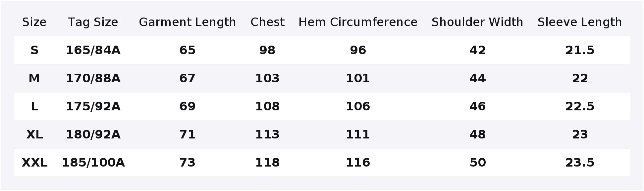Click tag size 175/92A cell
The width and height of the screenshot is (644, 191).
tap(93, 106)
